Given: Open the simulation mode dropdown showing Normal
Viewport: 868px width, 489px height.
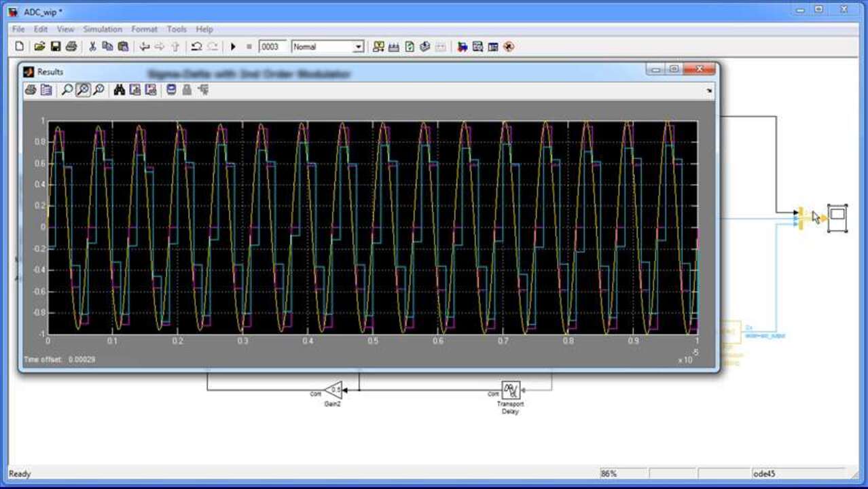Looking at the screenshot, I should coord(358,47).
